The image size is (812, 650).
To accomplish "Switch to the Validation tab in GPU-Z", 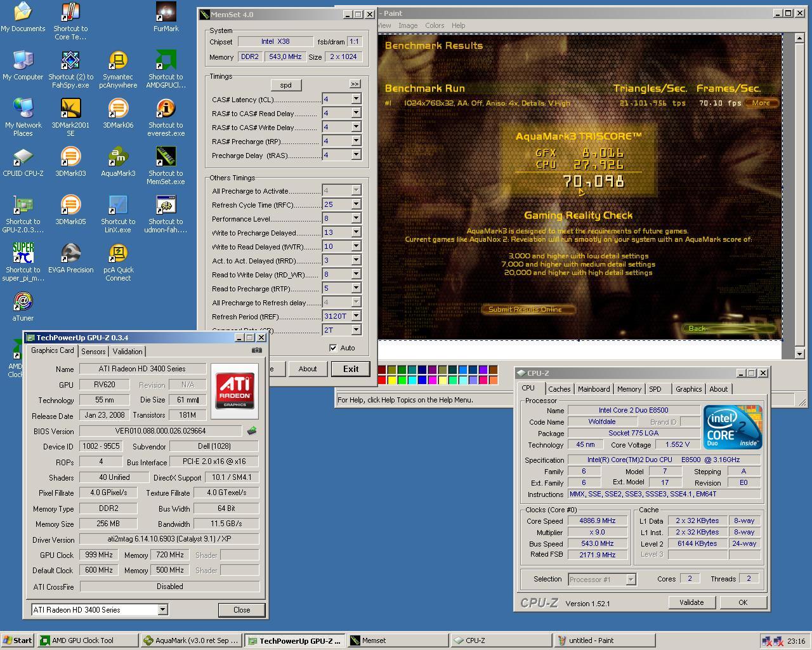I will pos(128,352).
